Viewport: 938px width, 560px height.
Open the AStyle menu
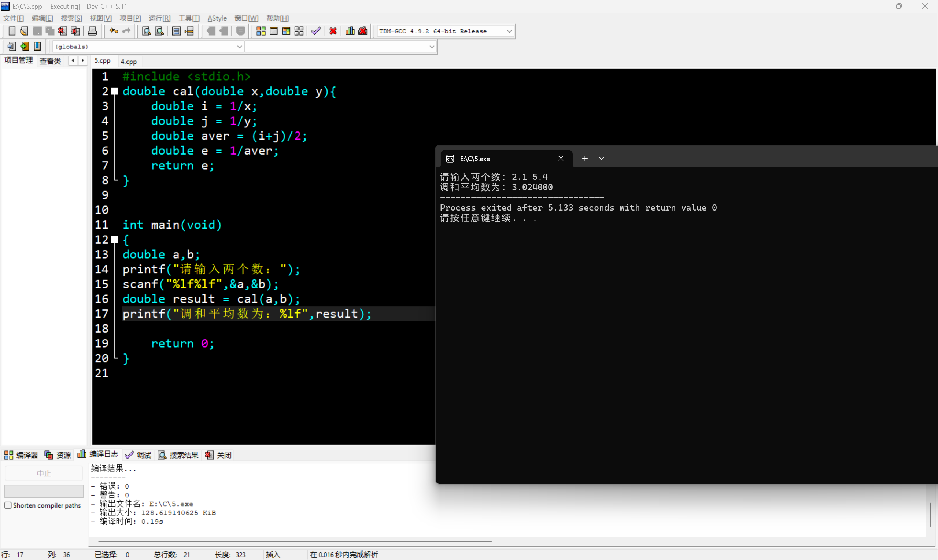click(217, 18)
